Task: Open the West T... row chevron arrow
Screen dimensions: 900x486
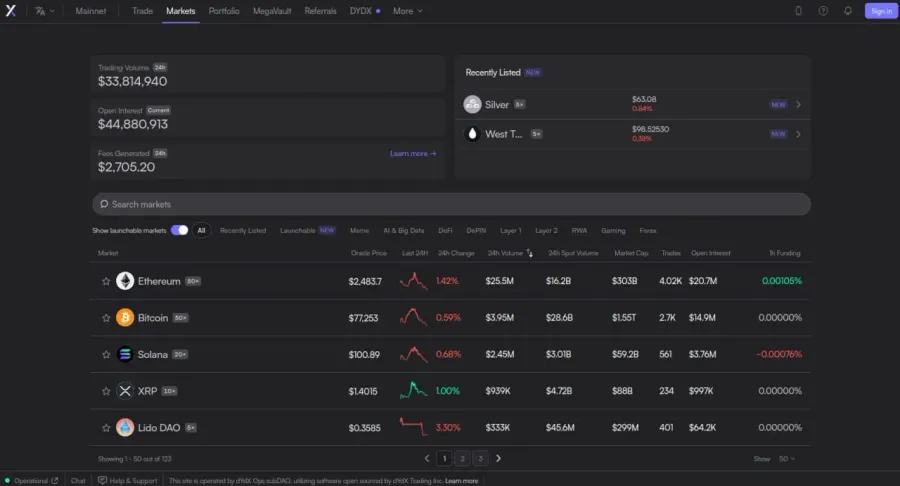Action: coord(798,134)
